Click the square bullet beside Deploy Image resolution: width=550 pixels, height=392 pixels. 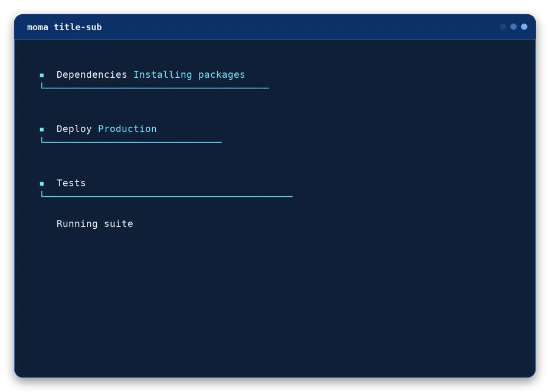tap(42, 129)
